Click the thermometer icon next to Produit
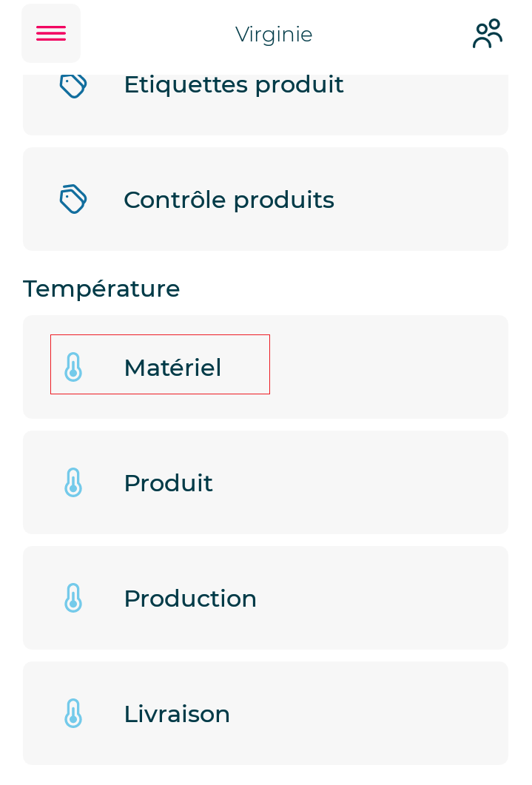The width and height of the screenshot is (532, 785). coord(73,482)
